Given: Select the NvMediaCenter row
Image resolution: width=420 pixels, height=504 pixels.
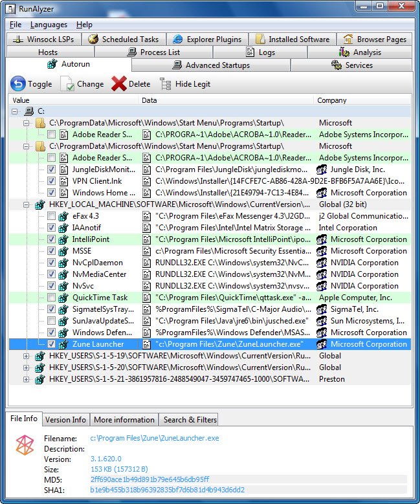Looking at the screenshot, I should (210, 274).
